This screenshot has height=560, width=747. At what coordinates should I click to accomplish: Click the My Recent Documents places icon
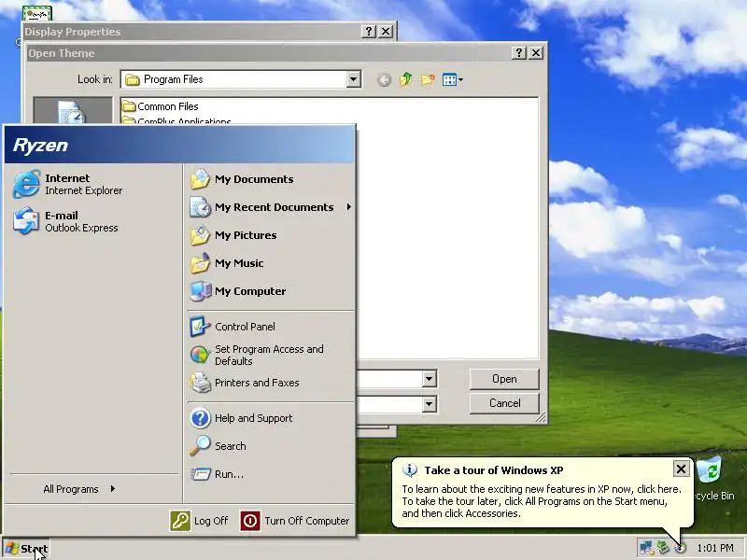[73, 111]
